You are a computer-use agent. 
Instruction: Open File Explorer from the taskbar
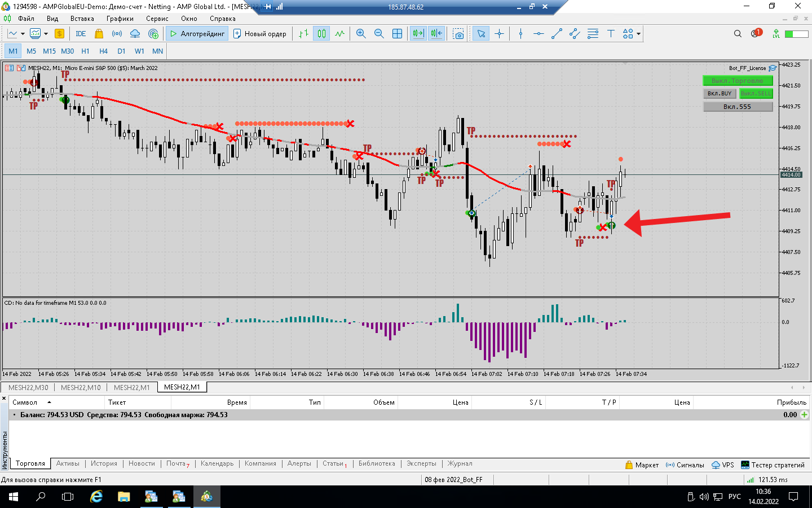(x=123, y=497)
